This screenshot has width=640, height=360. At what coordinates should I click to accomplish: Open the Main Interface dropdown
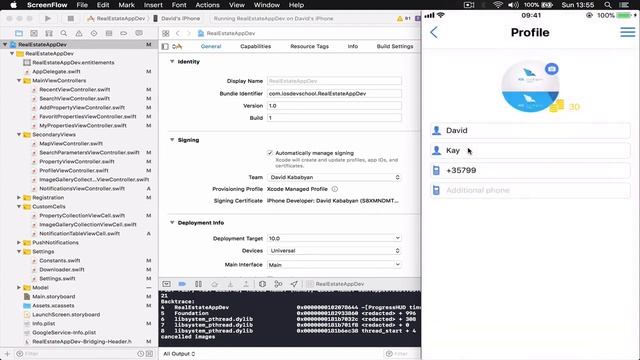tap(334, 264)
